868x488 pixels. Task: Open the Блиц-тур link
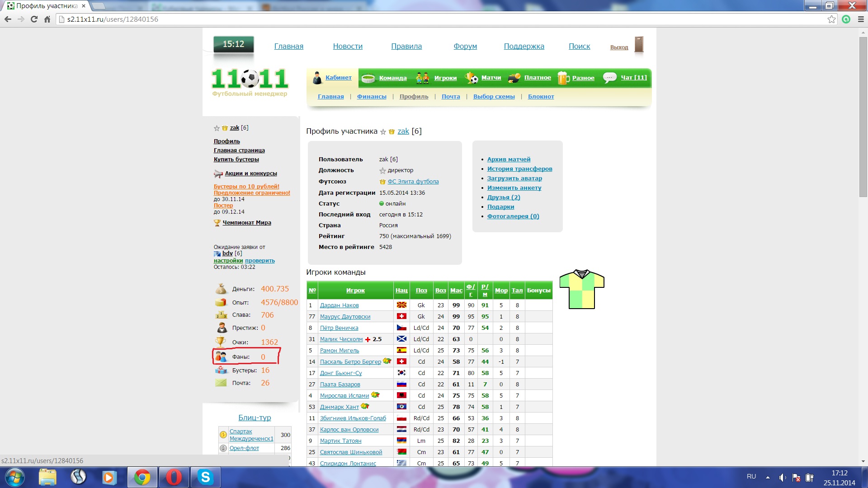click(255, 418)
